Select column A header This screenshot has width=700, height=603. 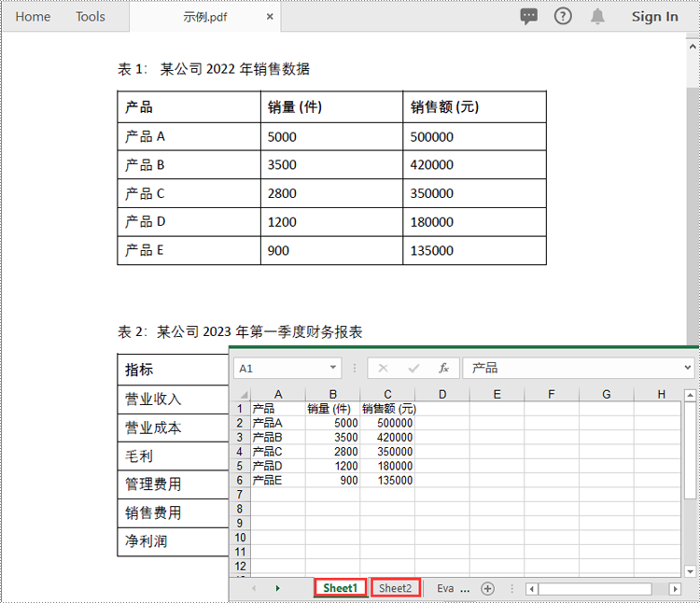[x=278, y=394]
